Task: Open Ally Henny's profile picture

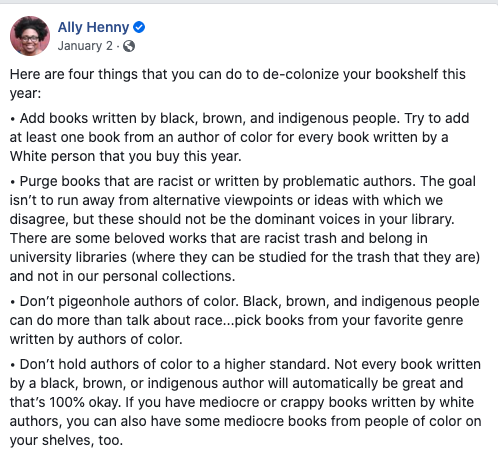Action: [30, 36]
